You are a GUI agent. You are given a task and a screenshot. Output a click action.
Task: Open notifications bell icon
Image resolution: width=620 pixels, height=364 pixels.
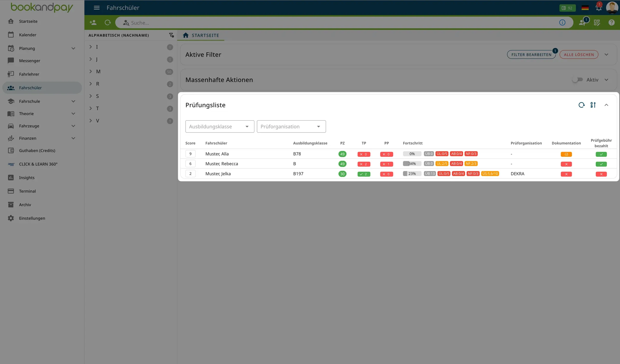point(599,8)
